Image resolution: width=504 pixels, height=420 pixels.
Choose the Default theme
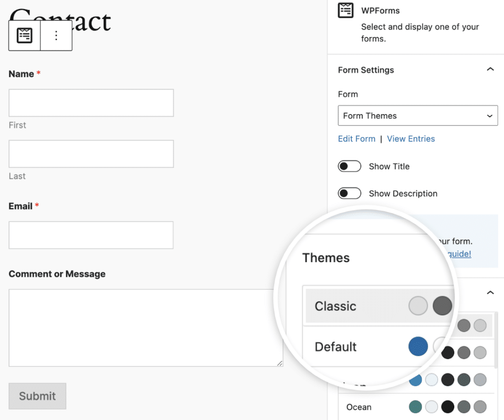tap(336, 347)
